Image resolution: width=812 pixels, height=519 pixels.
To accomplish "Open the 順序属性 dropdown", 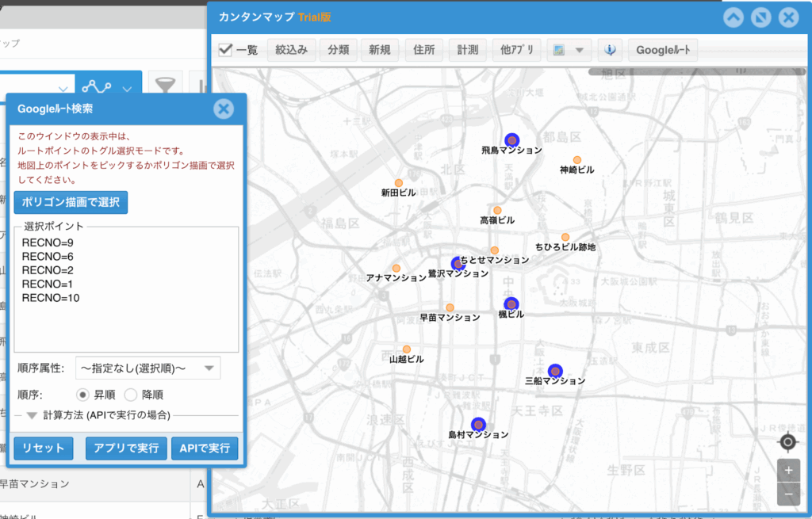I will point(147,368).
